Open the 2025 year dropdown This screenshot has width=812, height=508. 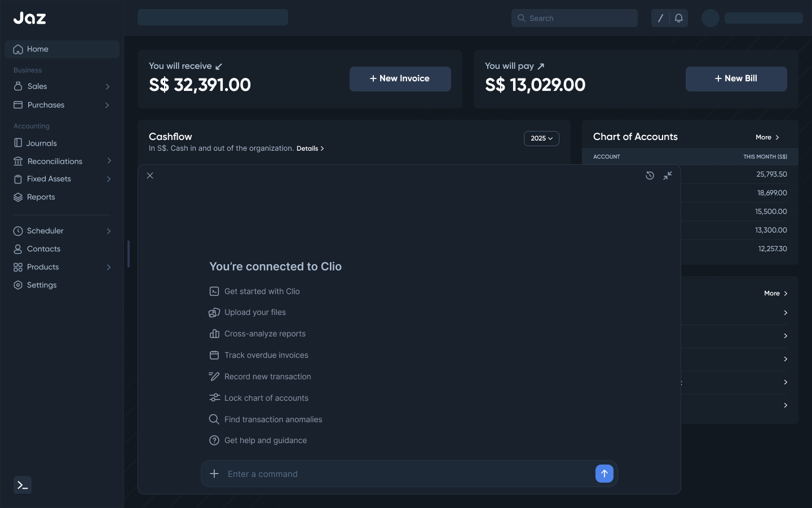click(x=541, y=138)
